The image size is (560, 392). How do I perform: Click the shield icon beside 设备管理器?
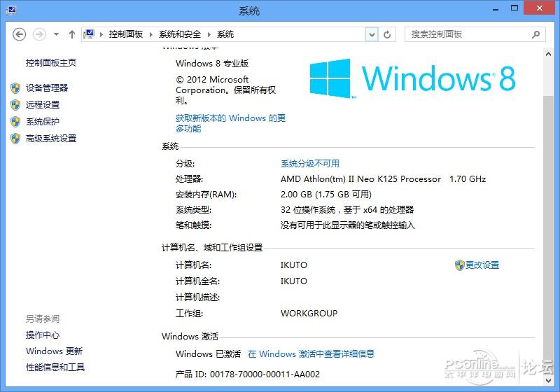coord(15,87)
